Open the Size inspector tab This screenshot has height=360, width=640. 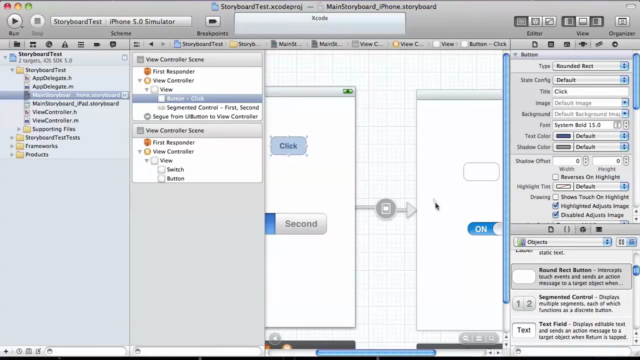click(599, 44)
